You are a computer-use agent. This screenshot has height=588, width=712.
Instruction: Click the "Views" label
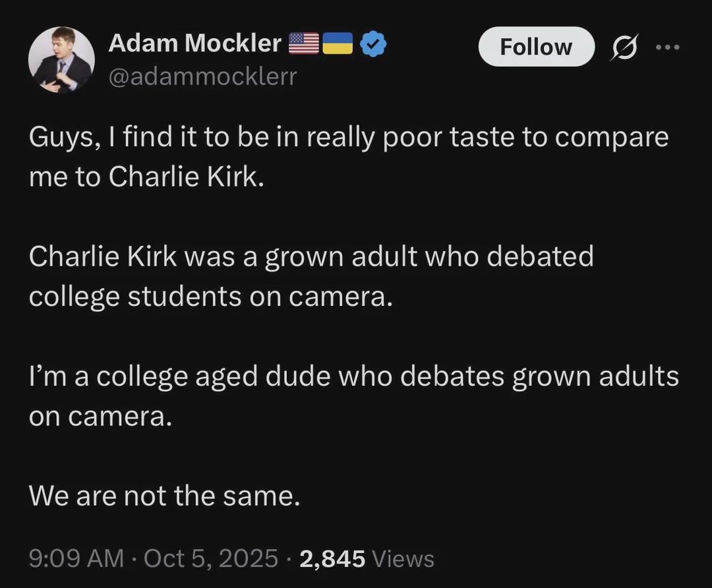pos(403,558)
